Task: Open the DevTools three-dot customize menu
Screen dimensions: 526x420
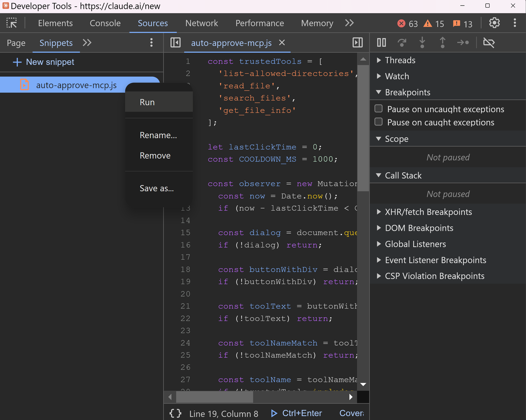Action: pyautogui.click(x=515, y=23)
